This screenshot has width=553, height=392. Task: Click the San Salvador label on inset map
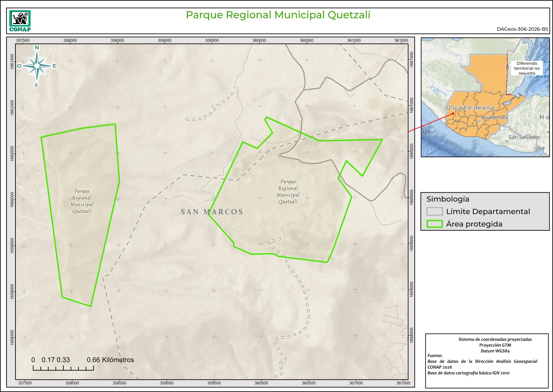[x=524, y=137]
